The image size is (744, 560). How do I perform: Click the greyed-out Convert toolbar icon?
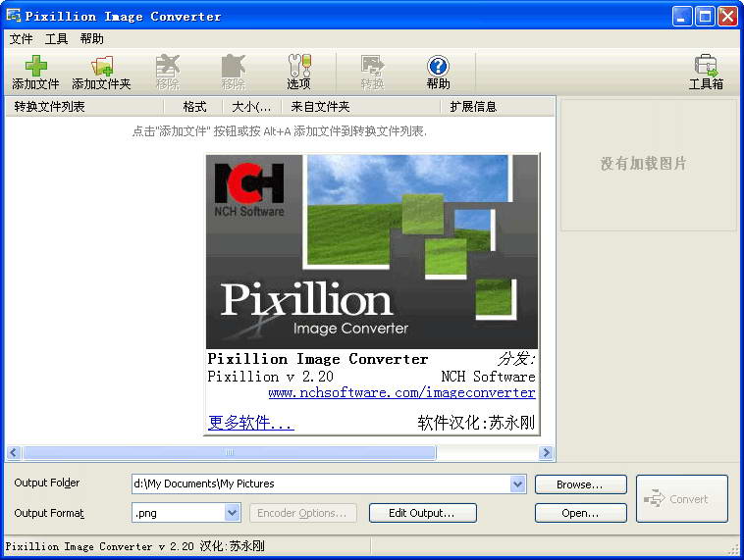coord(372,66)
